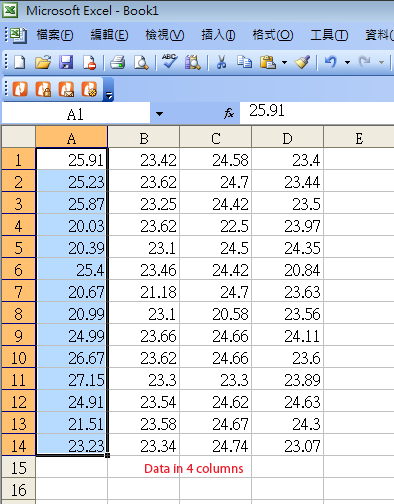Viewport: 394px width, 504px height.
Task: Click the Permission document icon
Action: pos(89,62)
